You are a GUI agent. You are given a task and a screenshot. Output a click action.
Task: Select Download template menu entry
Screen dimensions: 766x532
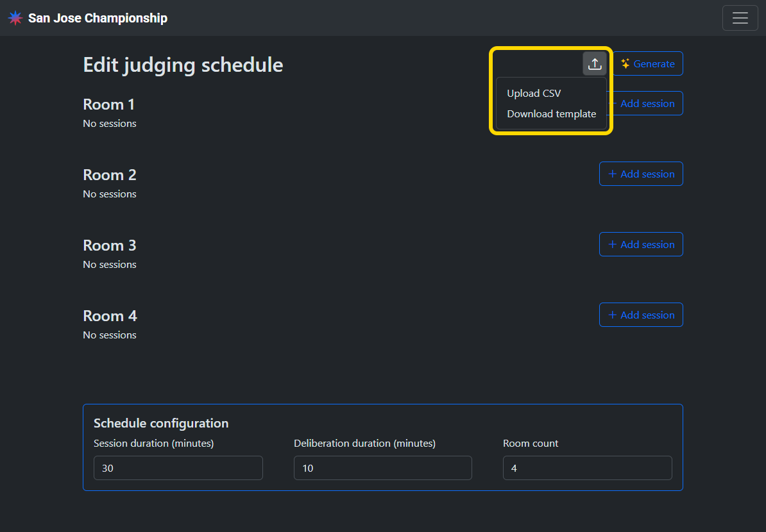point(551,114)
